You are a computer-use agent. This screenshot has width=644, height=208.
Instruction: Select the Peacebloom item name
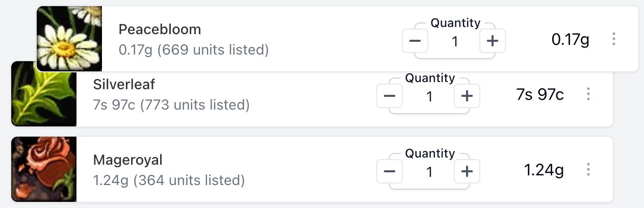click(x=160, y=29)
